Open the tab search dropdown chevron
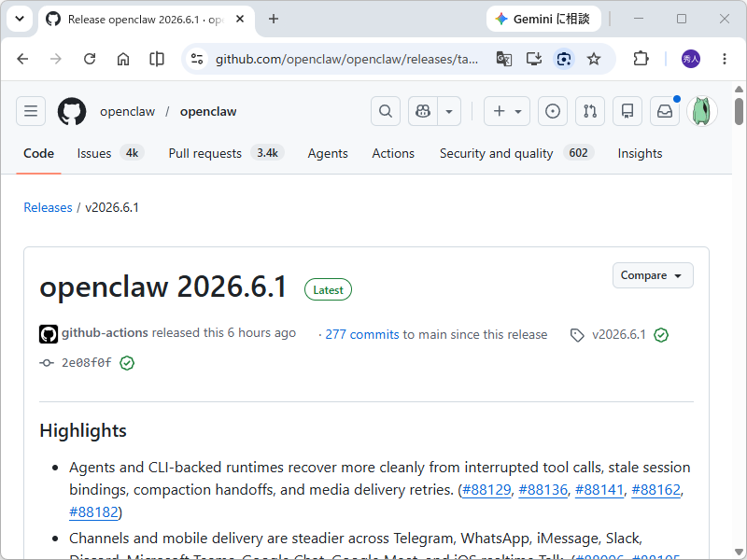 [x=20, y=19]
